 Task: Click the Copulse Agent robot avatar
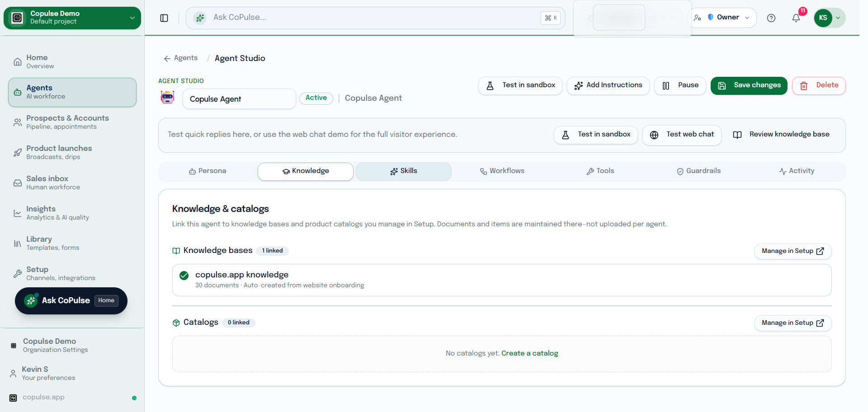tap(168, 97)
